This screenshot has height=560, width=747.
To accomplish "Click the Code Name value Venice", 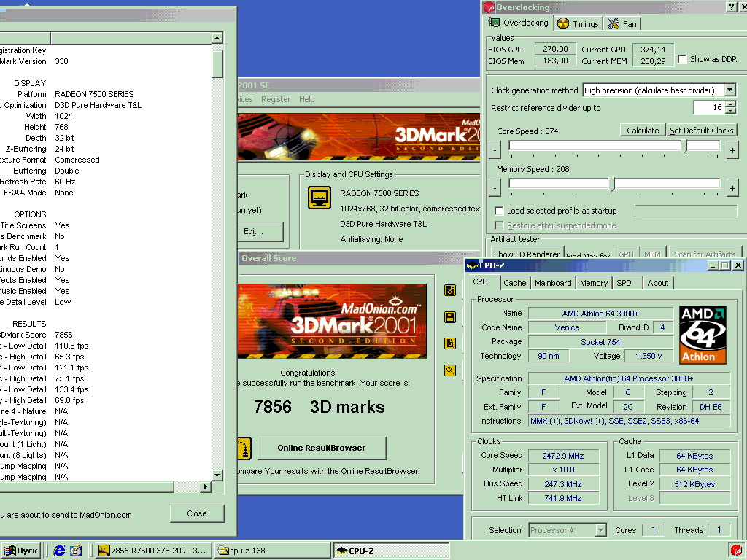I will pyautogui.click(x=567, y=327).
